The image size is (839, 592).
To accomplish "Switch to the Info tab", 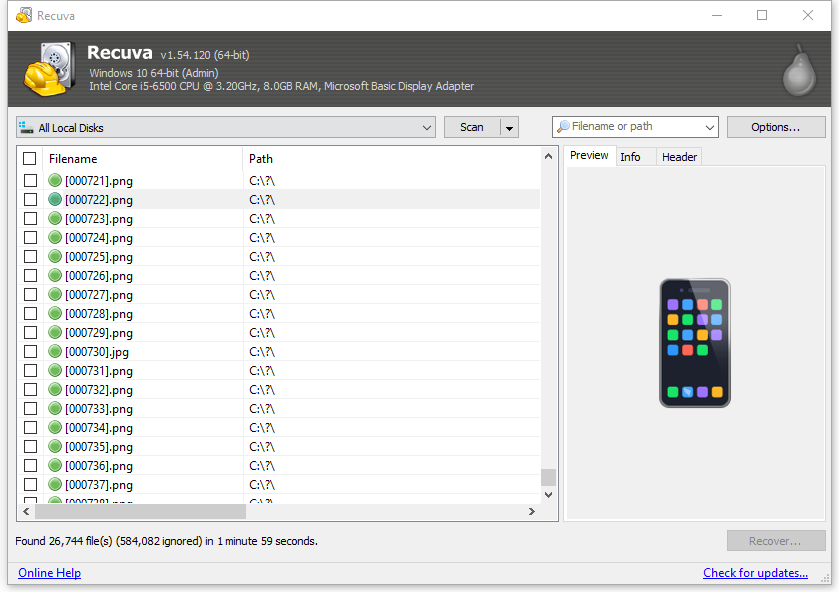I will [630, 157].
